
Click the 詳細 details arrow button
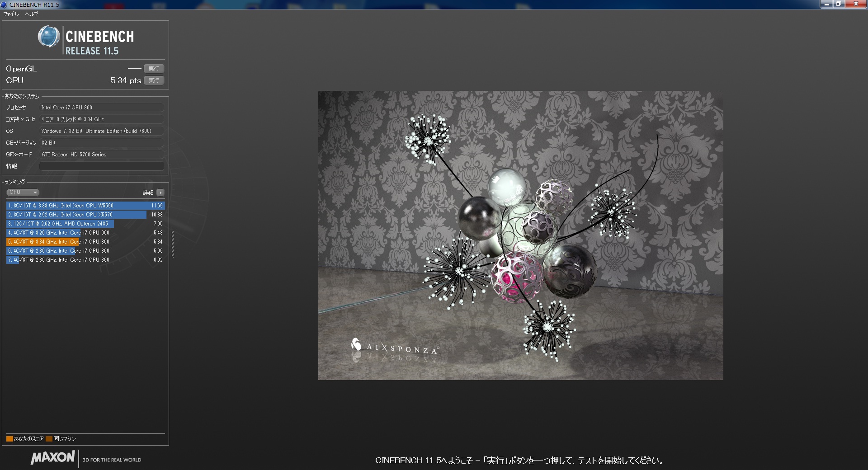point(160,193)
